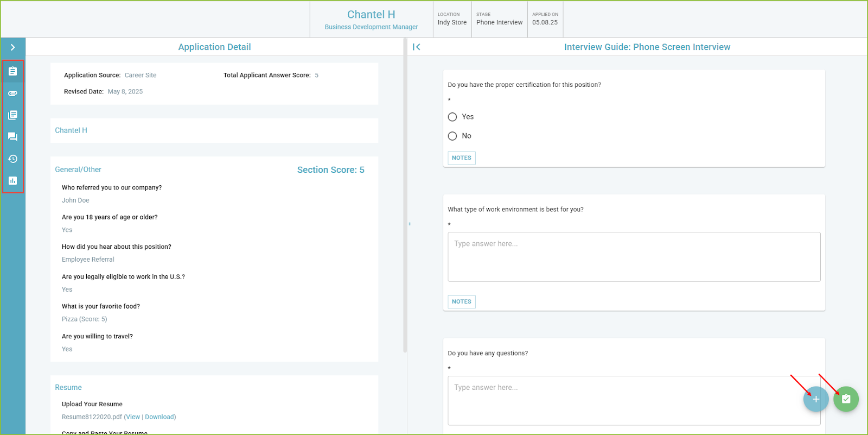This screenshot has height=435, width=868.
Task: Click the panel divider resize handle
Action: [410, 224]
